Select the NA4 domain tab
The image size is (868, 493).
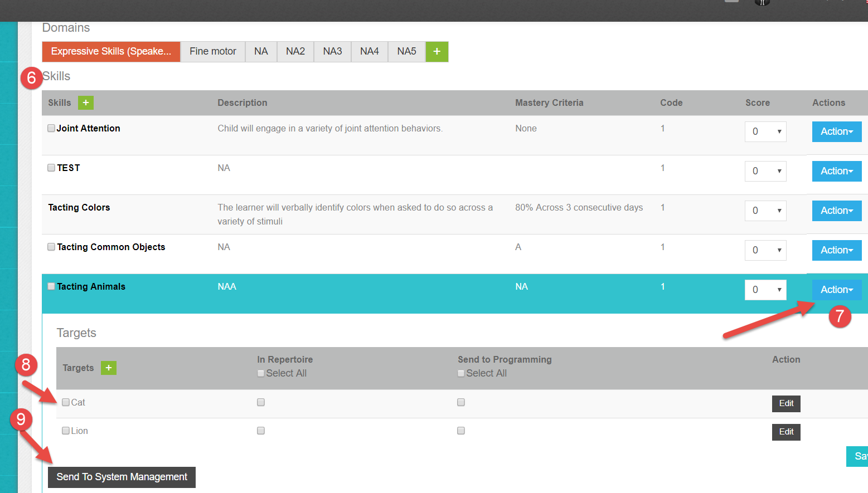coord(370,52)
